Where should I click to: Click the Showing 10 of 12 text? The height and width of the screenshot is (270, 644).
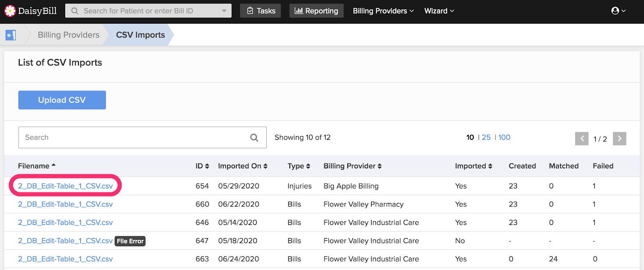click(303, 137)
